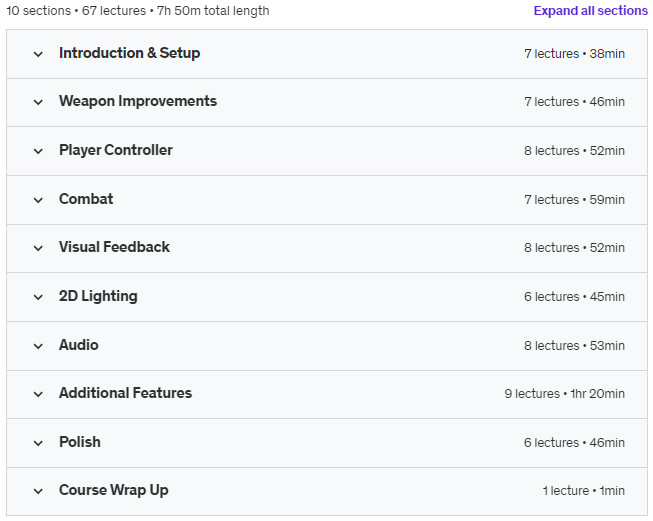Click '1 lecture • 1min' text

583,491
